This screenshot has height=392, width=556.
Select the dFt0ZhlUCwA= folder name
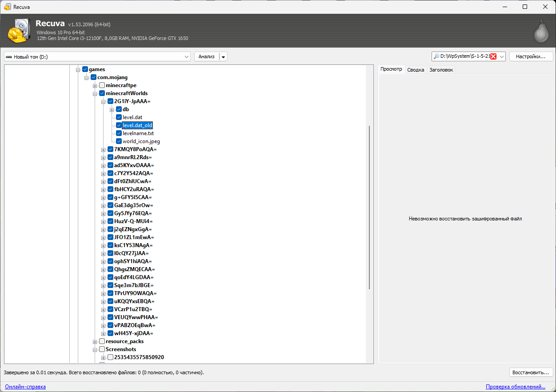click(132, 181)
